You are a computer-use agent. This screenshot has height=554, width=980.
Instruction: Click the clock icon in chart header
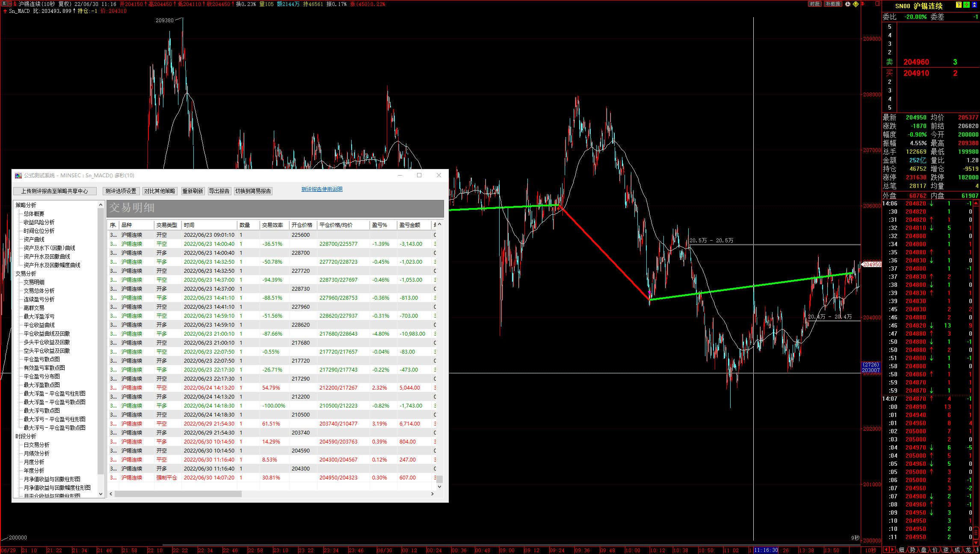pos(848,4)
